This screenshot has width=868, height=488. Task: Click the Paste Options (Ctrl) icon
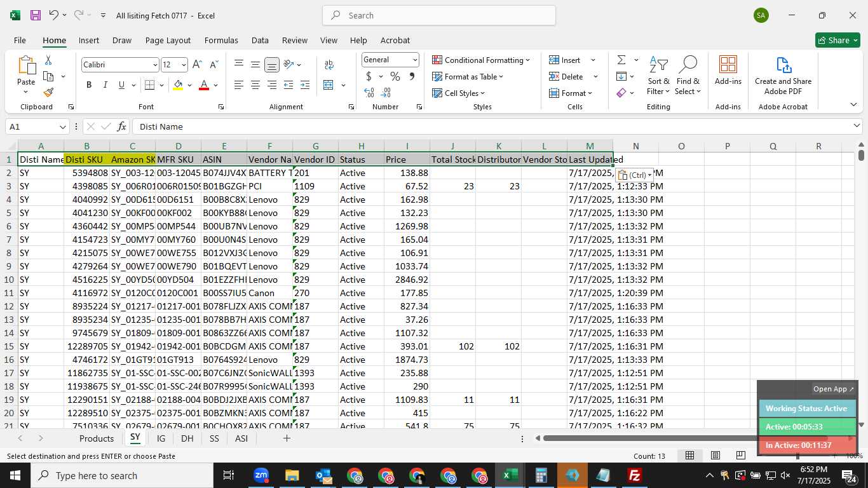pos(635,175)
